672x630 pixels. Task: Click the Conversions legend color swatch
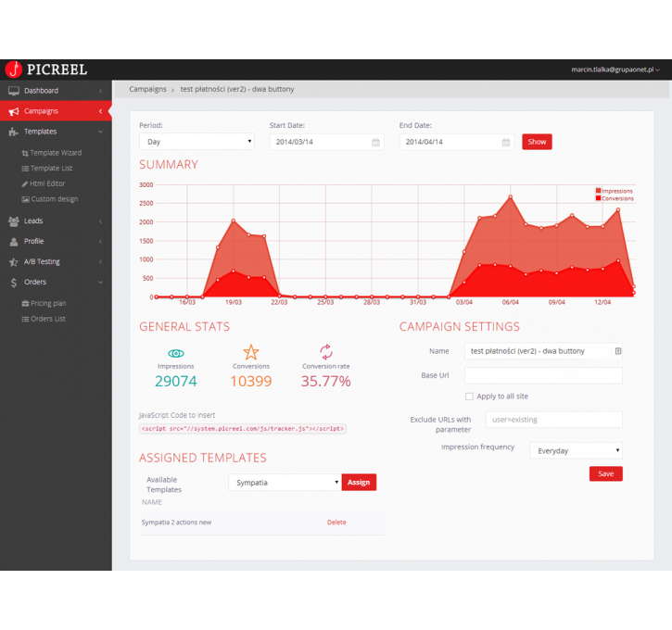click(598, 198)
